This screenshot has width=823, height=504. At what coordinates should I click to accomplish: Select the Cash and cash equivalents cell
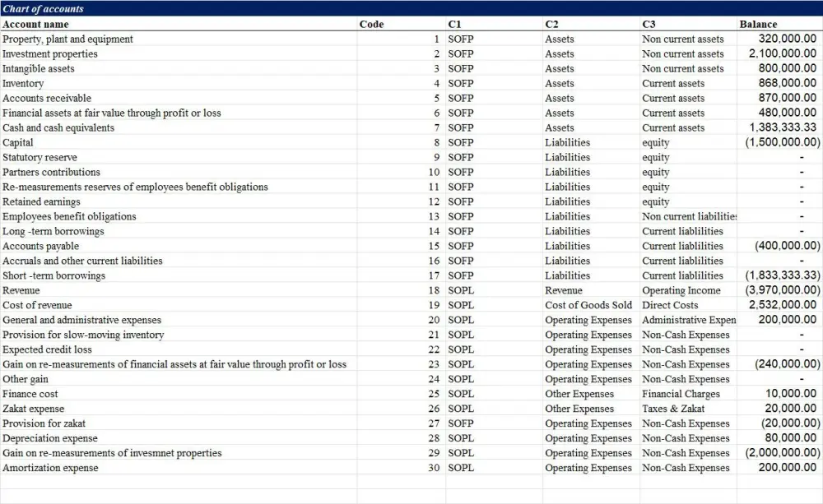pyautogui.click(x=58, y=127)
